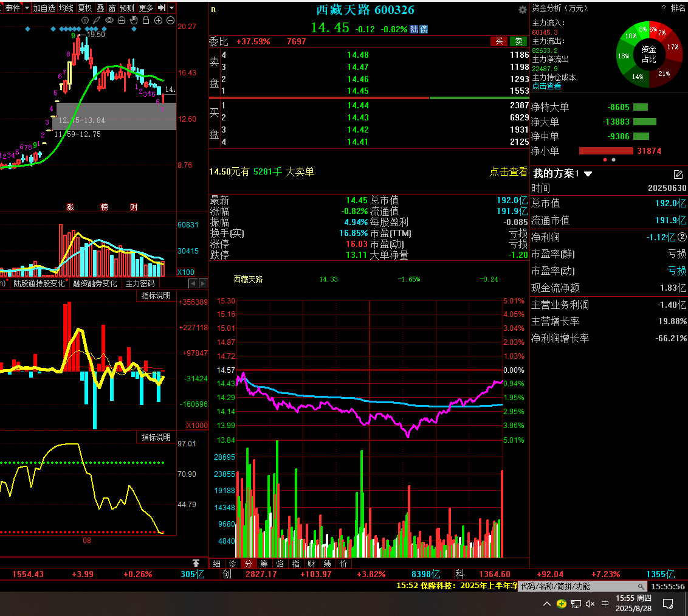688x616 pixels.
Task: Click jump-to-end arrow icon in toolbar
Action: (x=162, y=8)
